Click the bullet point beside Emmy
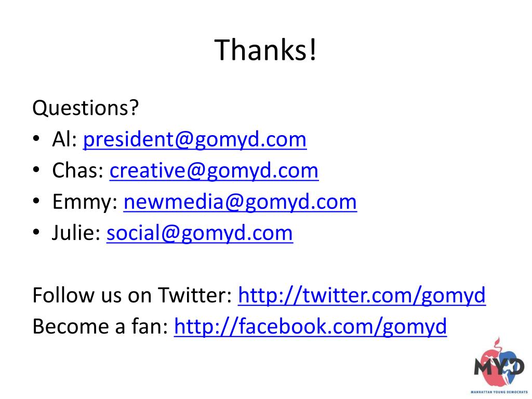 36,201
